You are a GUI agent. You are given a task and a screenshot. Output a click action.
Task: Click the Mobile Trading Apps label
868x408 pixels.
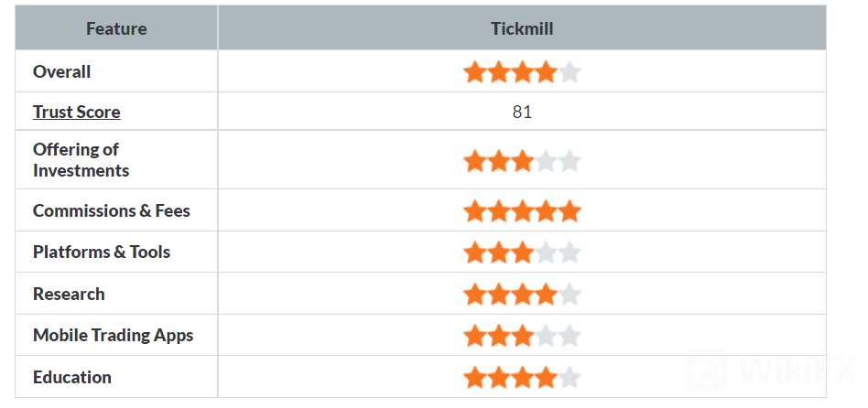113,335
